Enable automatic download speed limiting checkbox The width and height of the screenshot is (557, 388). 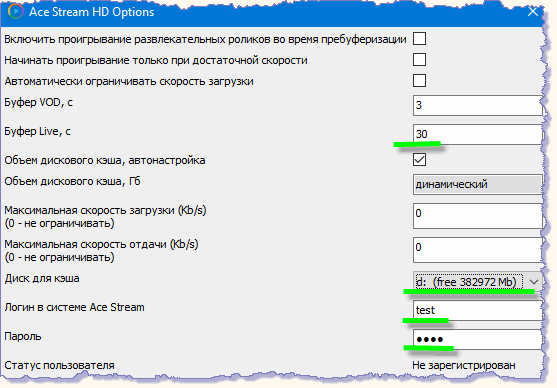tap(420, 80)
